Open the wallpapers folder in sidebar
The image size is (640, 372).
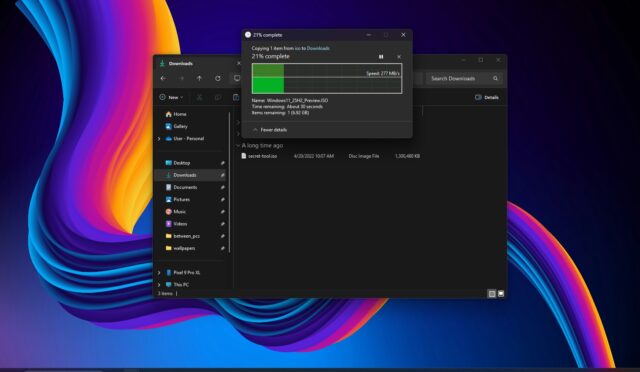180,248
